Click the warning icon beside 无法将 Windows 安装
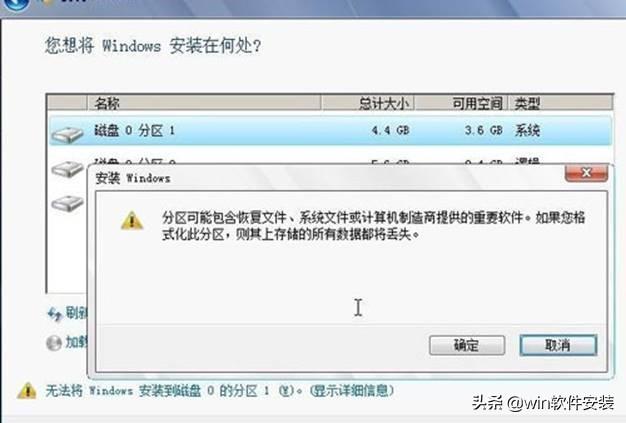 coord(27,391)
